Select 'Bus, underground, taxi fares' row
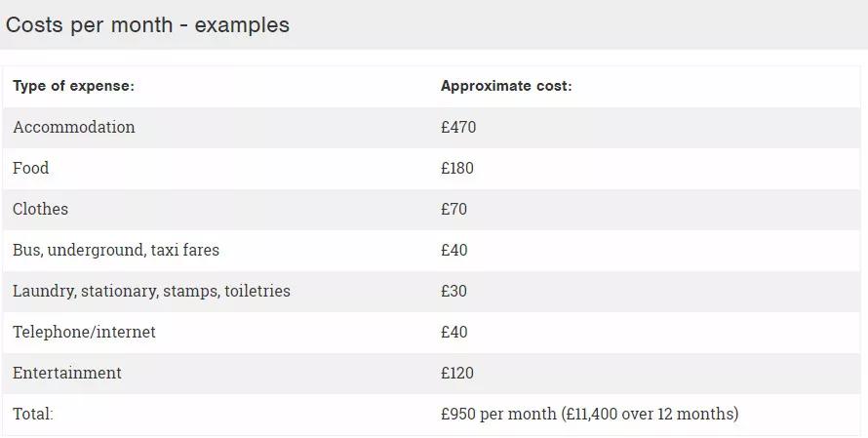This screenshot has height=438, width=868. [x=431, y=251]
